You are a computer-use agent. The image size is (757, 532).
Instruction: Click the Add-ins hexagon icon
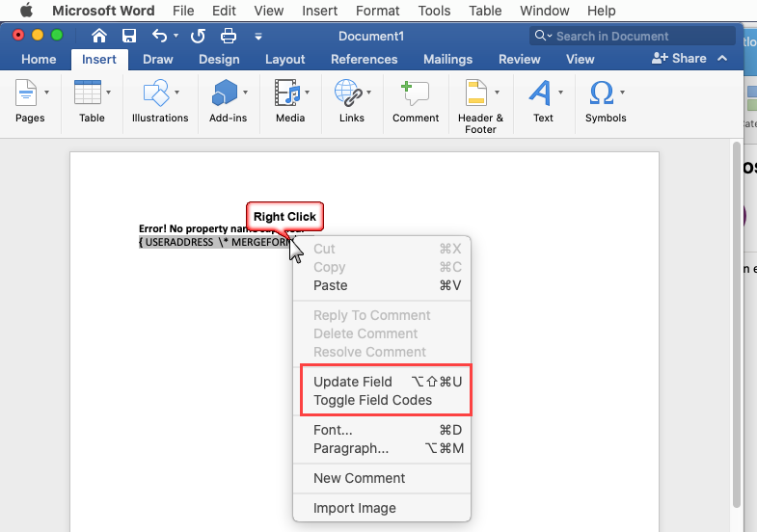[225, 93]
